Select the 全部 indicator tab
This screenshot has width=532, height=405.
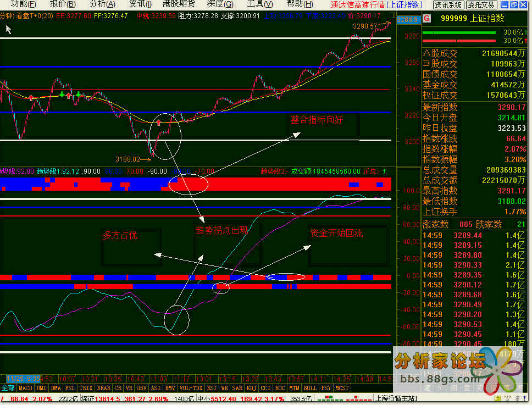point(8,388)
